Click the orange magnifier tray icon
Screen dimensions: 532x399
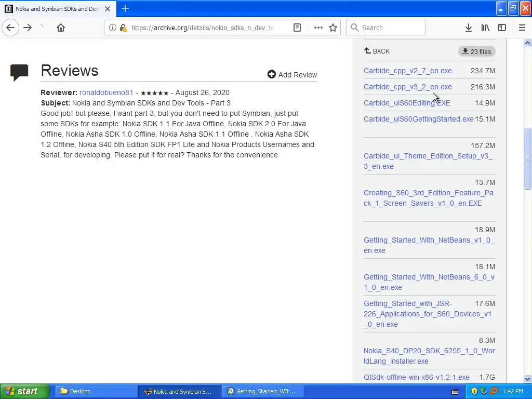pos(494,391)
